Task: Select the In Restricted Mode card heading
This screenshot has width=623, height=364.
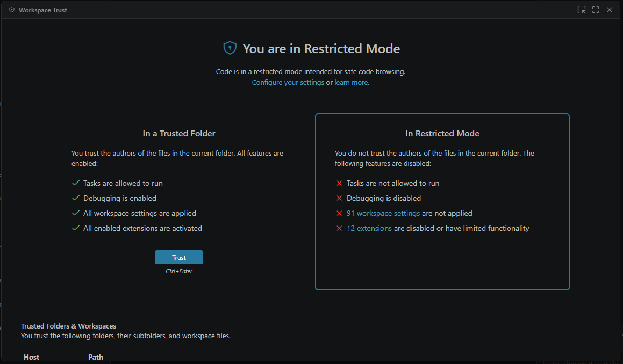Action: [442, 133]
